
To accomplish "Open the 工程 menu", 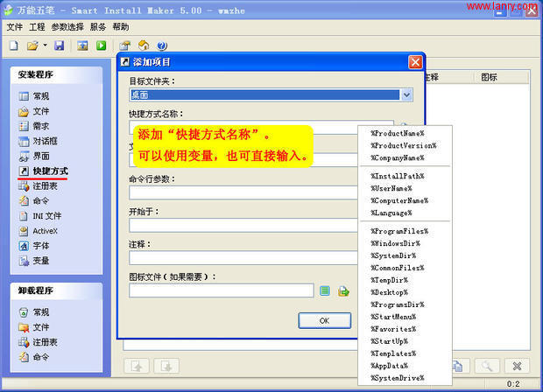I will click(37, 27).
